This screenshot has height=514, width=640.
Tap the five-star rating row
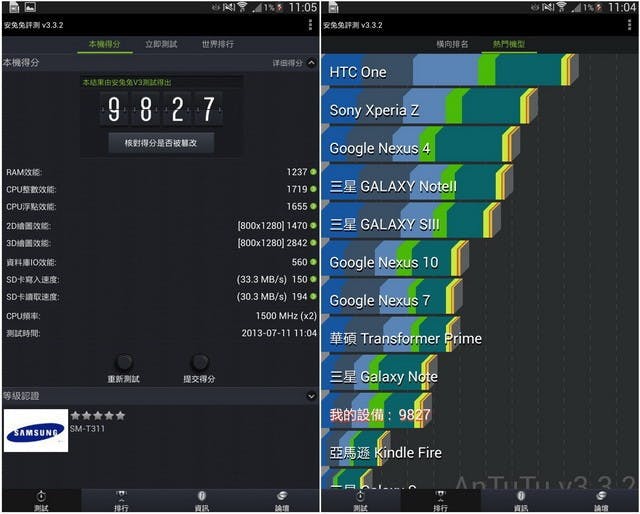pos(98,416)
